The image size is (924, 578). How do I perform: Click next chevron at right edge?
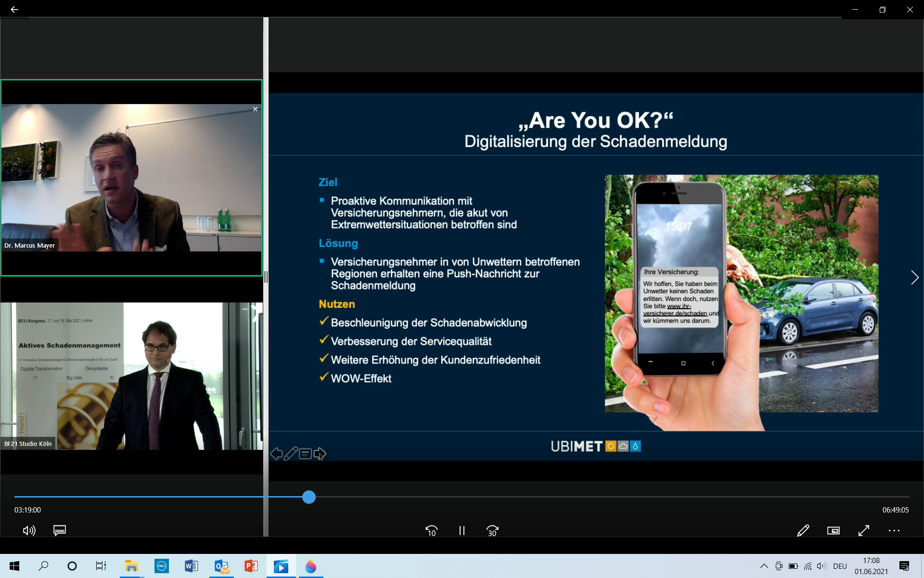point(914,277)
